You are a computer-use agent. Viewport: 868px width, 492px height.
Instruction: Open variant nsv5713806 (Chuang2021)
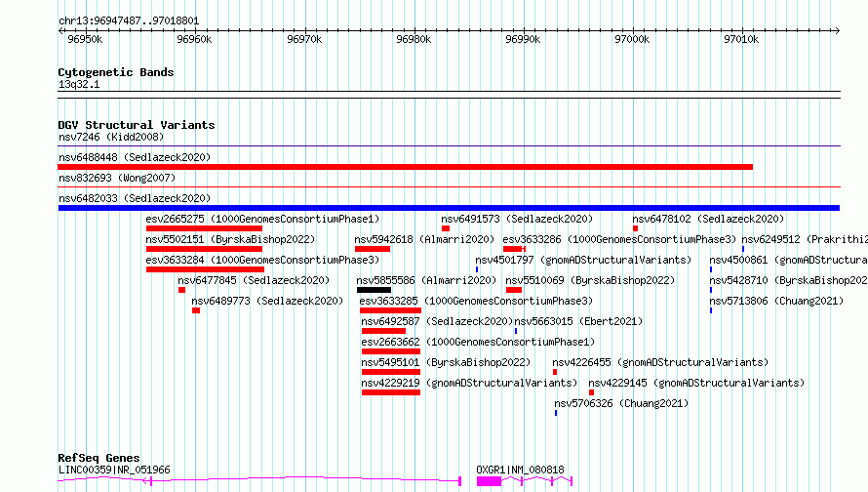click(776, 301)
